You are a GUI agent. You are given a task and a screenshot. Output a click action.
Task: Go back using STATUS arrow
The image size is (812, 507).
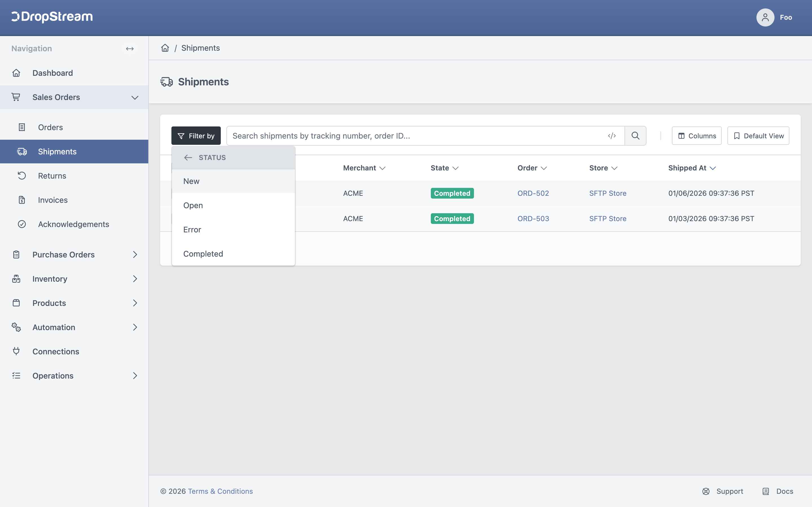tap(188, 158)
